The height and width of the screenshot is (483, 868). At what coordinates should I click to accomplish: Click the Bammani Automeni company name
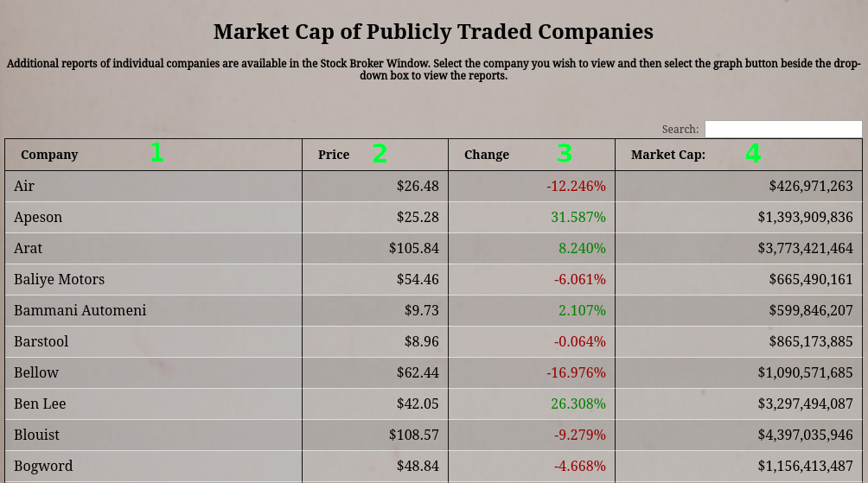[x=80, y=310]
